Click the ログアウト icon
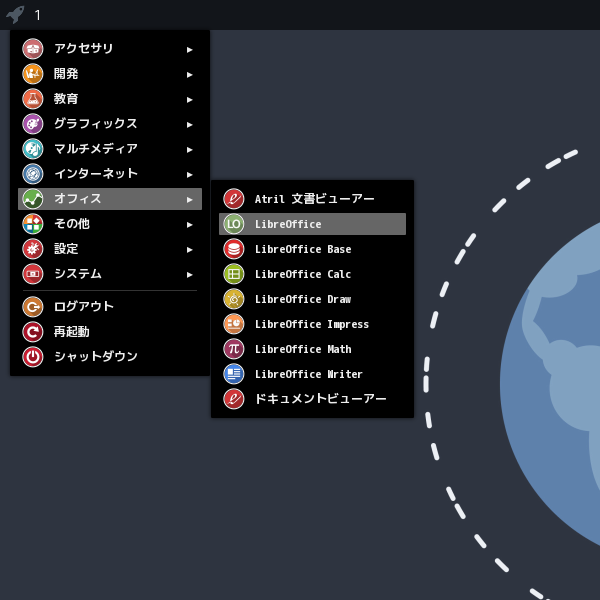This screenshot has width=600, height=600. (33, 307)
